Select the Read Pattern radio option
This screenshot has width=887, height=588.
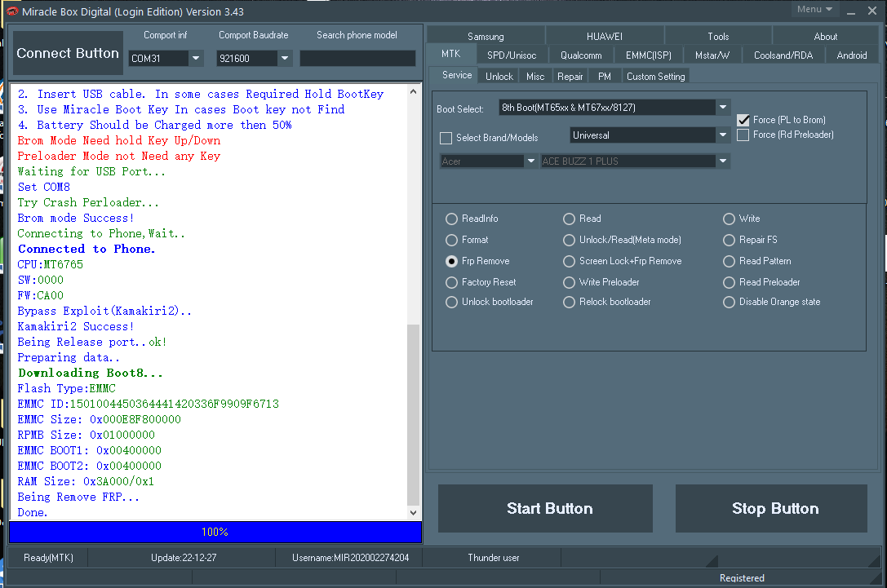click(x=730, y=261)
